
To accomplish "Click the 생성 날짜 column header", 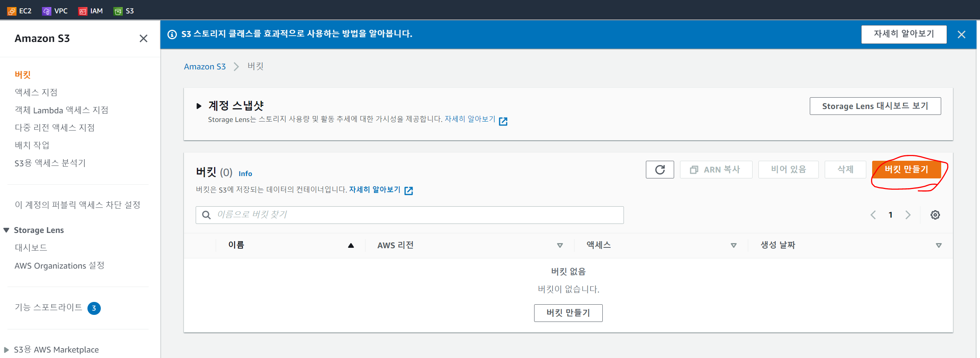I will 778,245.
